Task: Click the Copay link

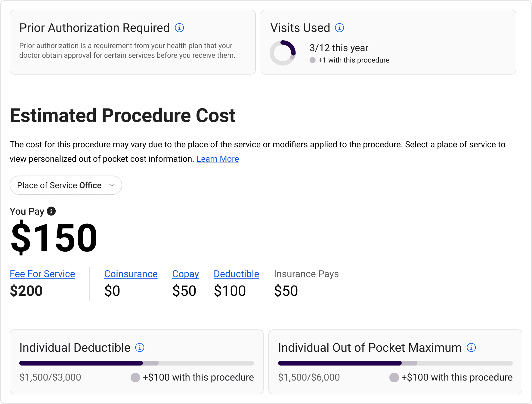Action: point(185,274)
